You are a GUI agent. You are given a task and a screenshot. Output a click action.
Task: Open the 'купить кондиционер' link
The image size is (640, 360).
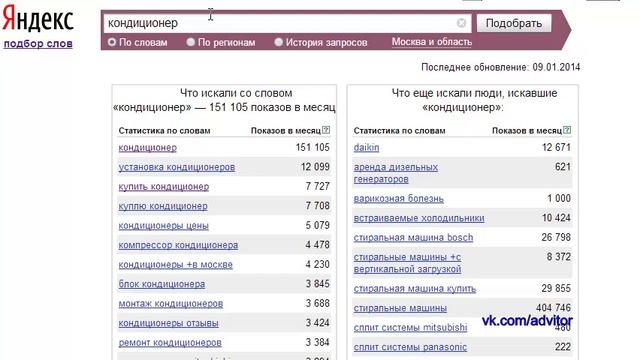[x=164, y=187]
